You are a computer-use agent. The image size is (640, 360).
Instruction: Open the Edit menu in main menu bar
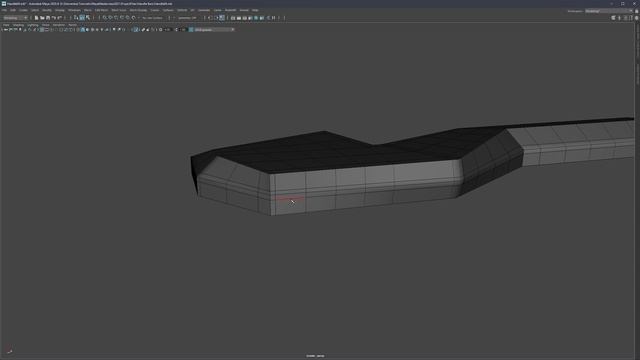tap(13, 10)
